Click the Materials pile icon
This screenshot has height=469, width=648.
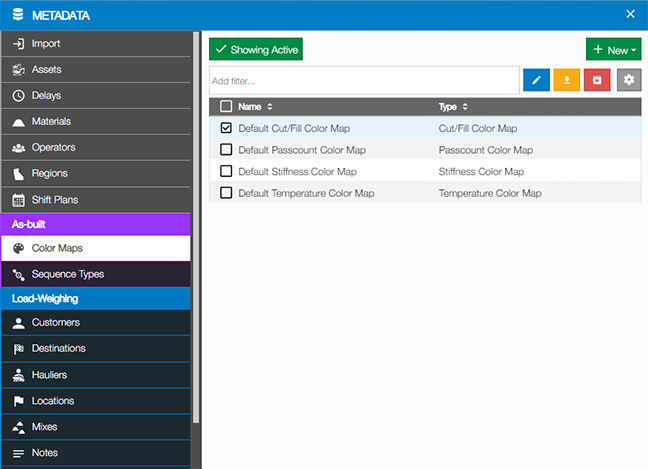click(18, 122)
